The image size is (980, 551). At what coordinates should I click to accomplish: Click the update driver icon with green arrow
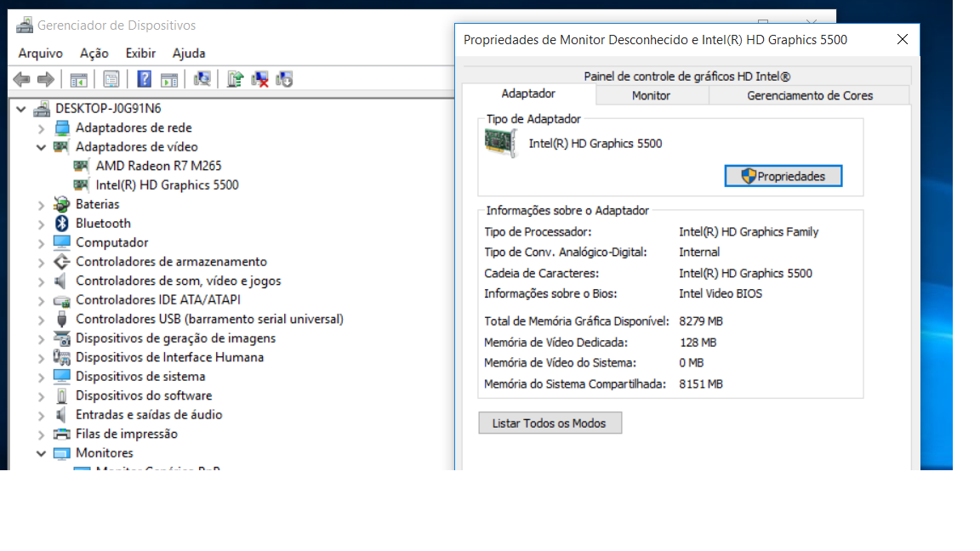point(235,79)
